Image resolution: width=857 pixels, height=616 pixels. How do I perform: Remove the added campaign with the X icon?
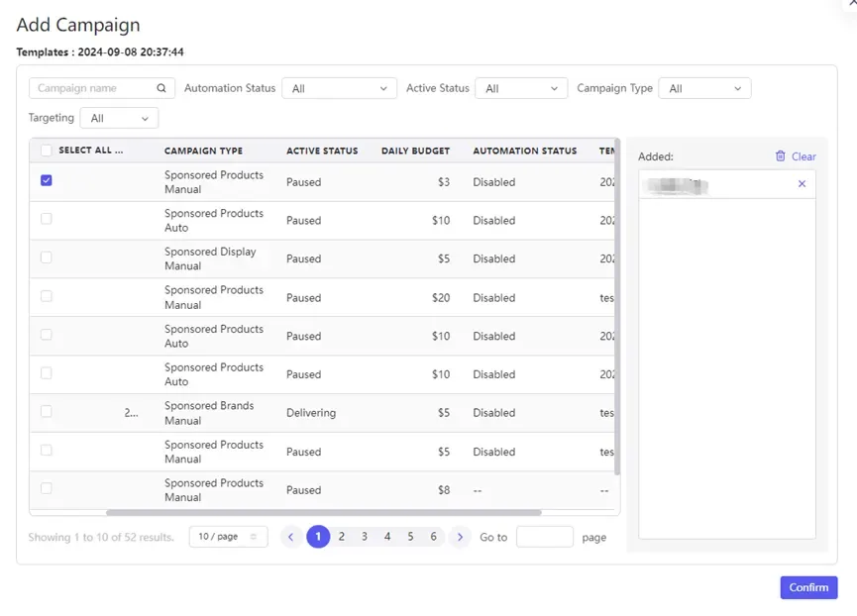point(802,184)
